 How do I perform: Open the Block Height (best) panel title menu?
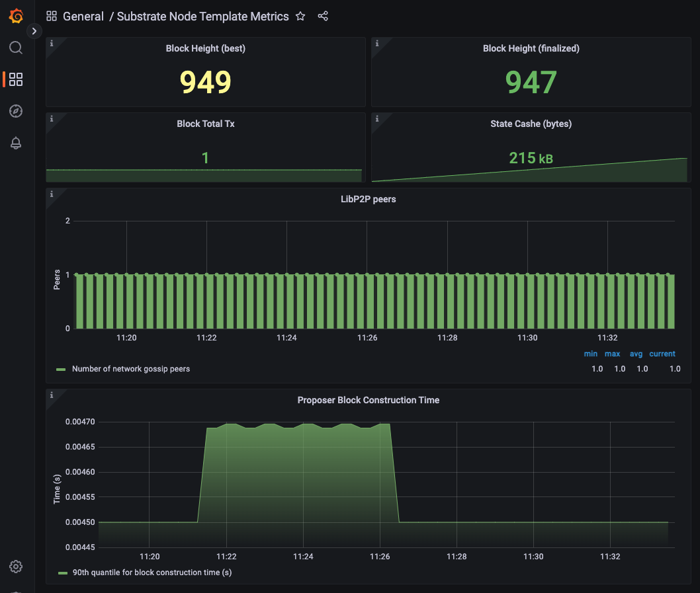point(205,48)
